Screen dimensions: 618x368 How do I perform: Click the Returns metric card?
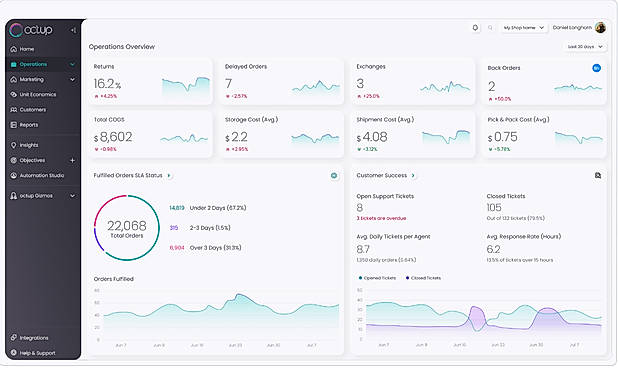click(150, 82)
